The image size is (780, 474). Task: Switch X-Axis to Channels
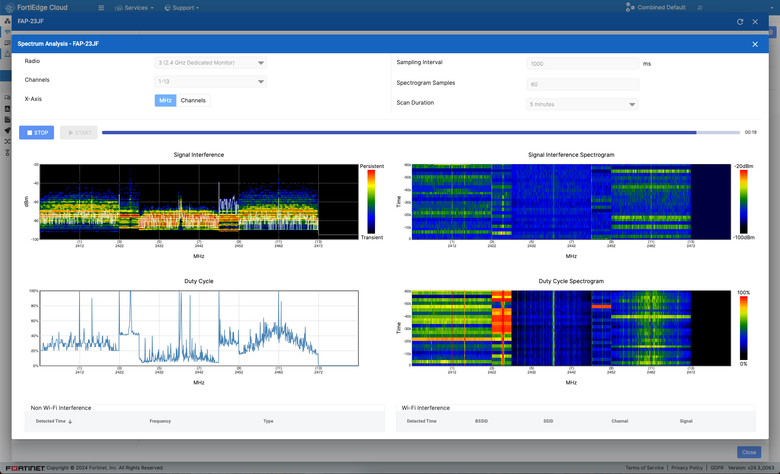pyautogui.click(x=193, y=100)
